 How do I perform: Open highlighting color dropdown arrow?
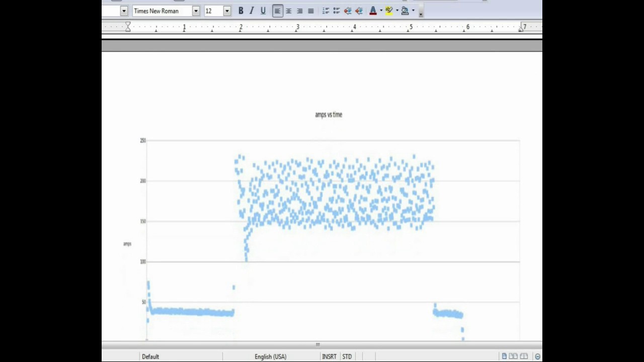[x=397, y=11]
